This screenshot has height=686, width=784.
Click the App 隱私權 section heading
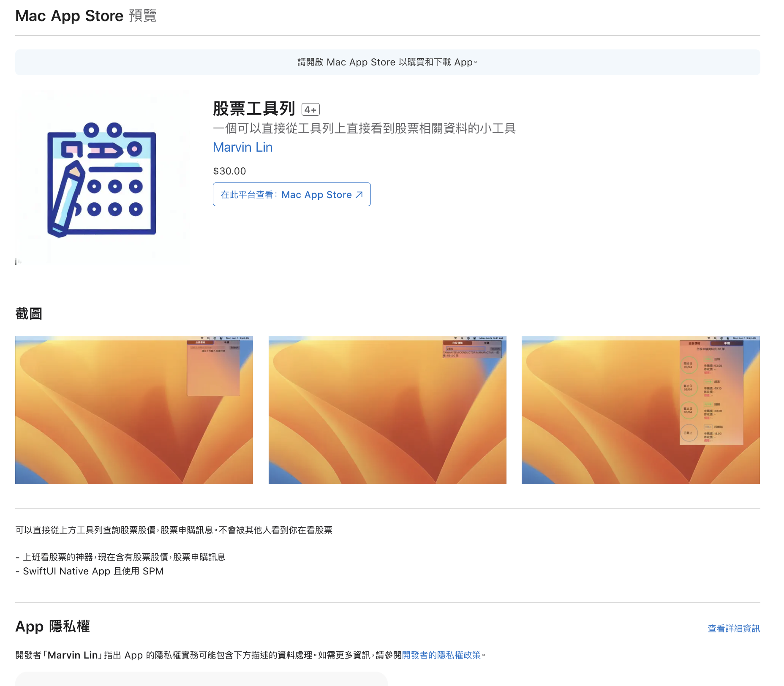(x=53, y=626)
